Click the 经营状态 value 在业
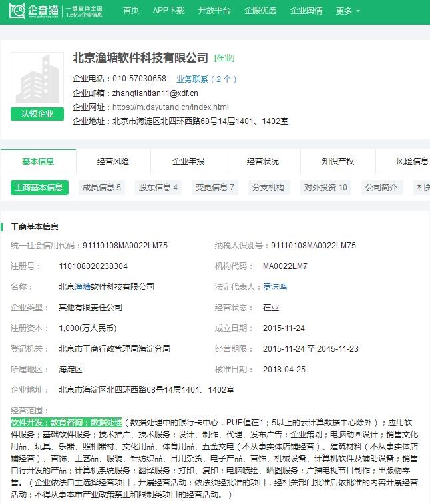The width and height of the screenshot is (430, 504). pos(271,308)
